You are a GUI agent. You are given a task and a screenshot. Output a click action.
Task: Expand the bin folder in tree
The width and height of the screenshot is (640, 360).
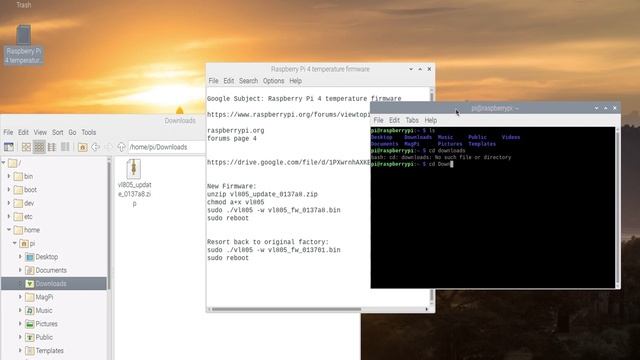tap(9, 176)
